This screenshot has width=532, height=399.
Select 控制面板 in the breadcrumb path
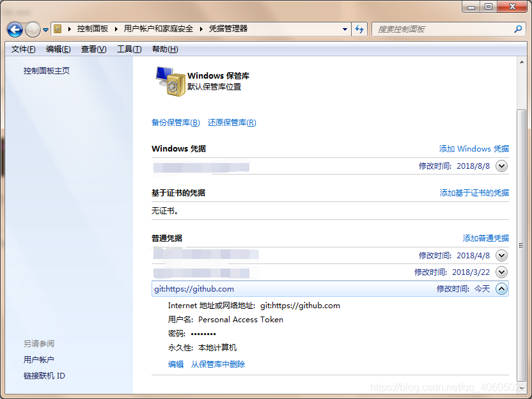coord(92,29)
